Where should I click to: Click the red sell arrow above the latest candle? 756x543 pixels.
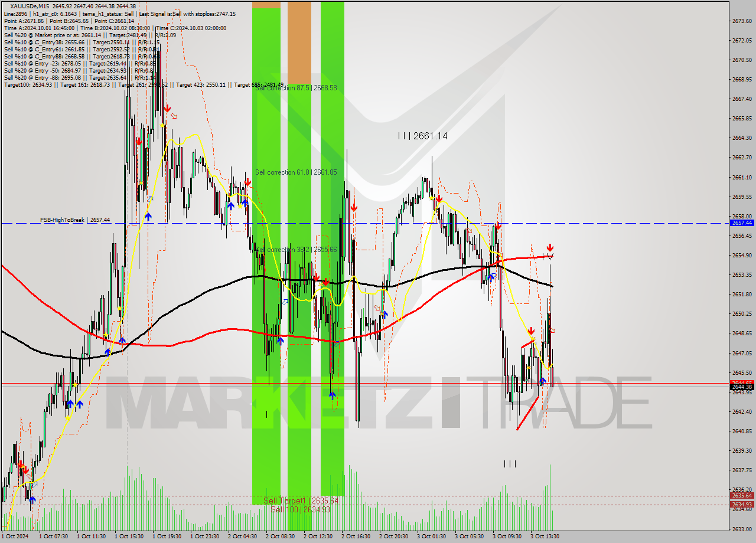(x=550, y=247)
